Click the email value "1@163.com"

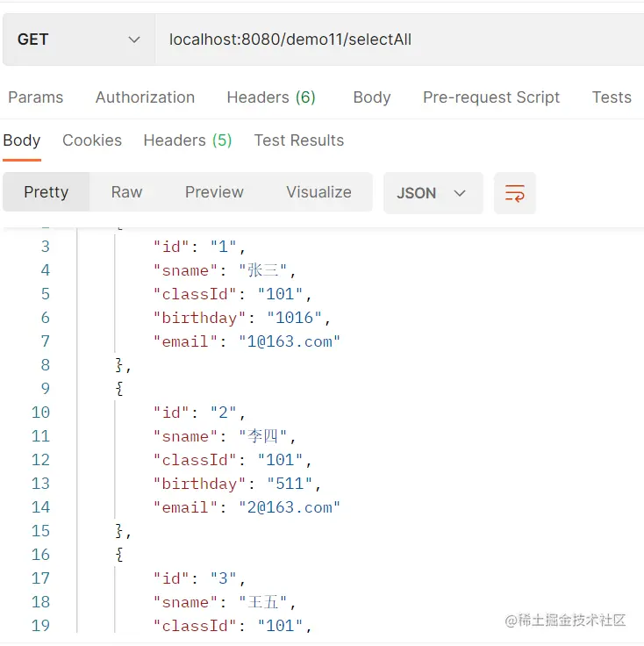(289, 341)
